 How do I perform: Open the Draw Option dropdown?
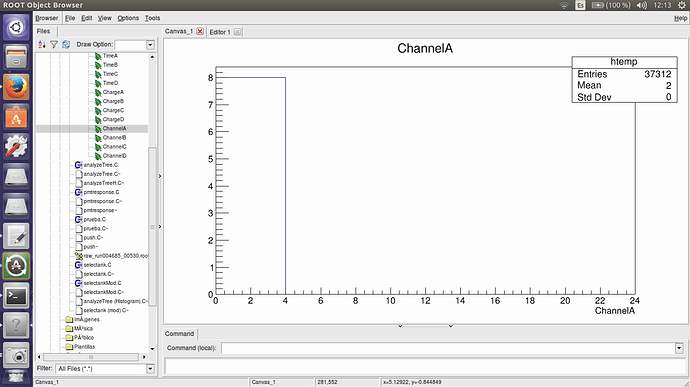(x=150, y=44)
